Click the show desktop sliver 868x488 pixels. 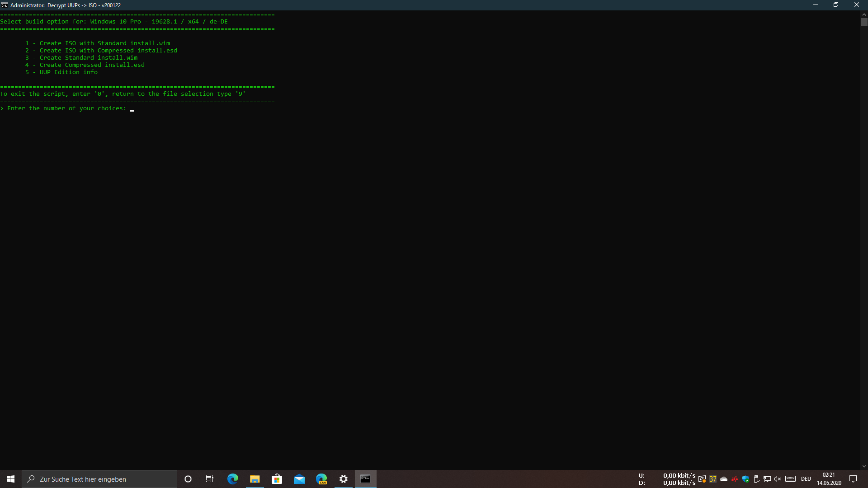(x=867, y=479)
